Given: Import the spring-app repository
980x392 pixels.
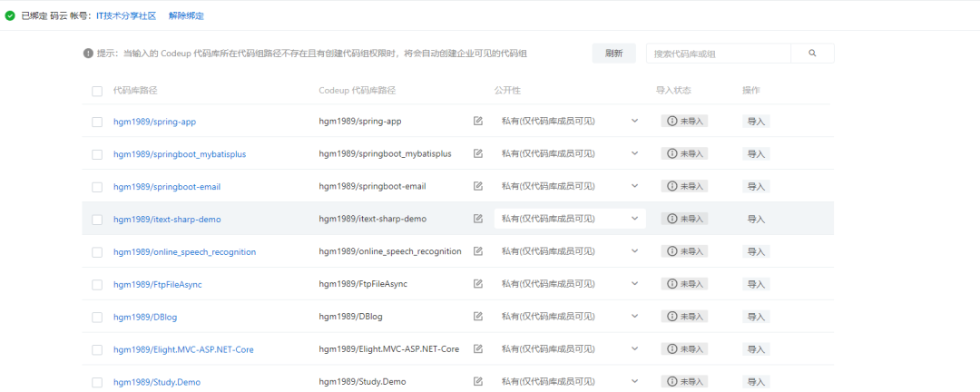Looking at the screenshot, I should [x=756, y=122].
